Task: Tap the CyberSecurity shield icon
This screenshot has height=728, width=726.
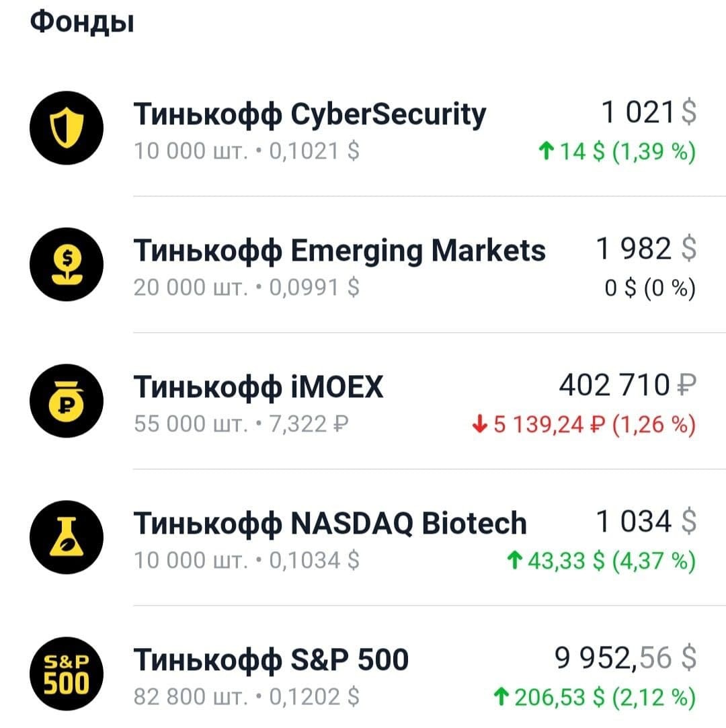Action: [67, 128]
